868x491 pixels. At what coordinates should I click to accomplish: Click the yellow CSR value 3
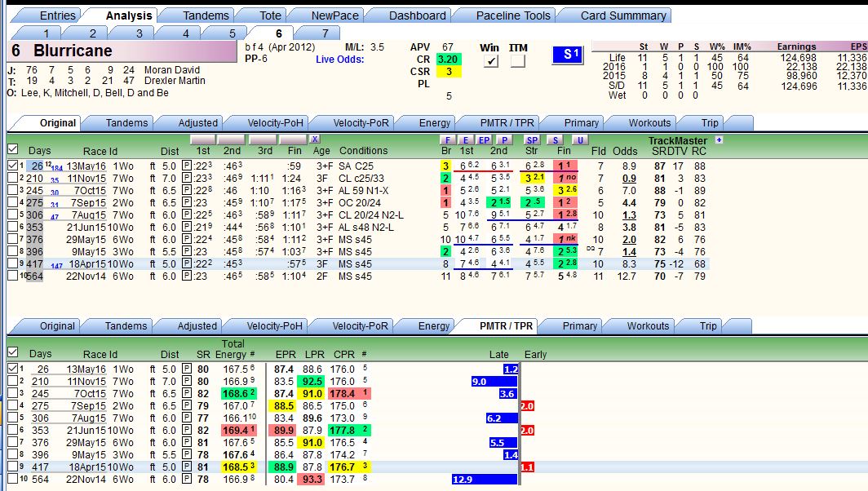pyautogui.click(x=448, y=72)
